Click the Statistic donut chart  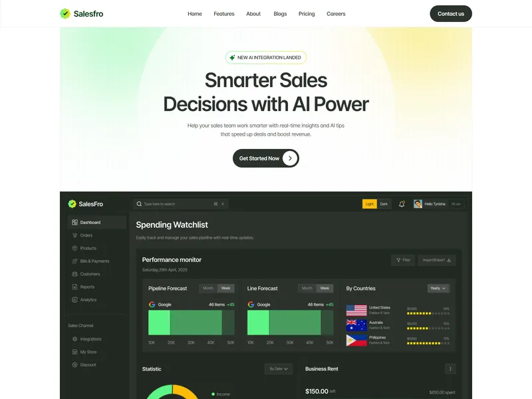[x=172, y=392]
